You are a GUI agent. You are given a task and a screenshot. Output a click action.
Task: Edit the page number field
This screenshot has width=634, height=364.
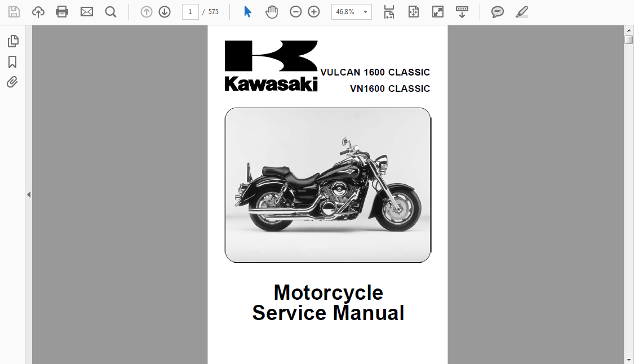pos(190,11)
